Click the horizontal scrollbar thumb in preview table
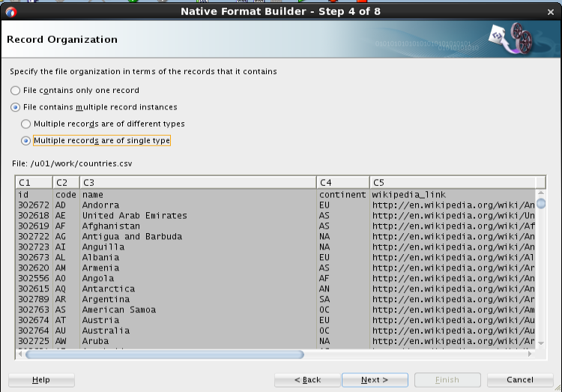Viewport: 562px width, 392px height. [165, 355]
